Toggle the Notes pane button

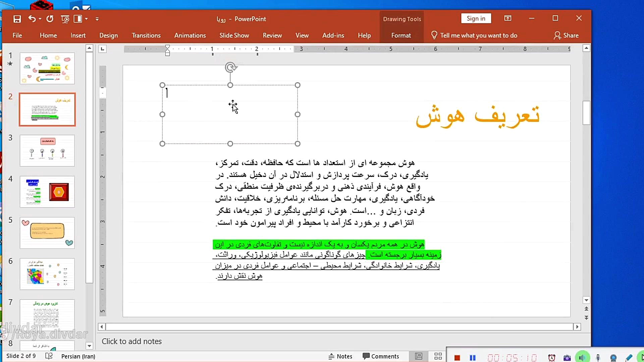(340, 356)
